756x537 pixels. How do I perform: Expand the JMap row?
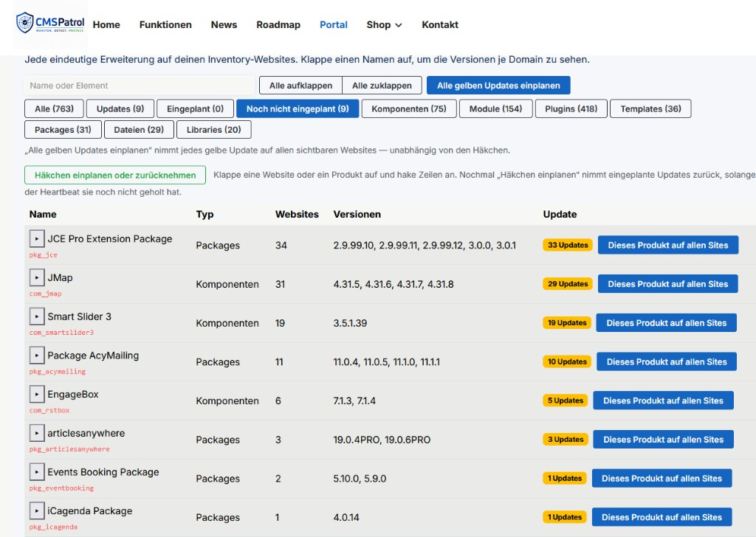click(37, 277)
